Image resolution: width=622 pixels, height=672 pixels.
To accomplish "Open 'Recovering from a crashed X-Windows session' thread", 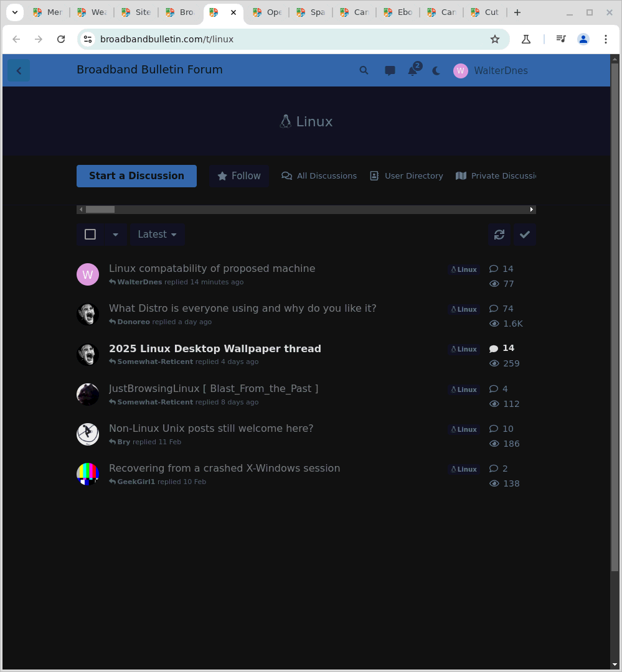I will click(224, 468).
